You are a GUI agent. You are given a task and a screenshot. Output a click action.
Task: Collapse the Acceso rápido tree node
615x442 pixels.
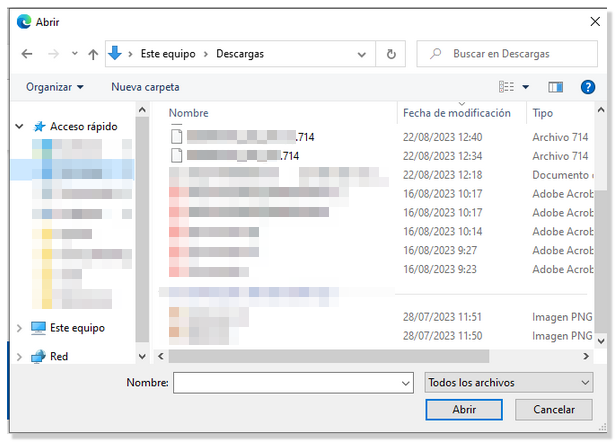[x=20, y=127]
